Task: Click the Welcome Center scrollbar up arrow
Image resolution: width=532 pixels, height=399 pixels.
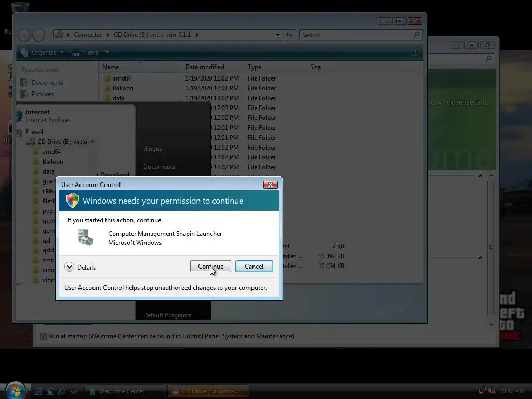Action: pos(491,176)
